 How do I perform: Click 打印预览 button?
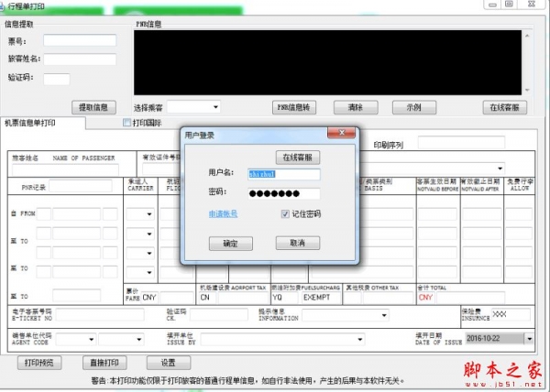pos(39,363)
